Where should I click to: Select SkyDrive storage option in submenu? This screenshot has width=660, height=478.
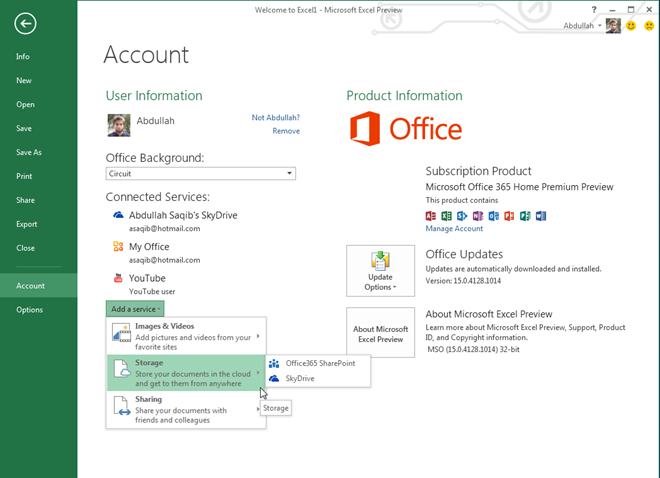318,378
